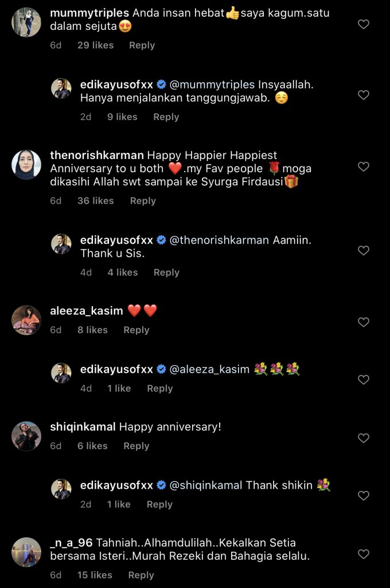This screenshot has height=588, width=390.
Task: Like shiqinkamal's 'Happy anniversary!' comment
Action: pos(363,438)
